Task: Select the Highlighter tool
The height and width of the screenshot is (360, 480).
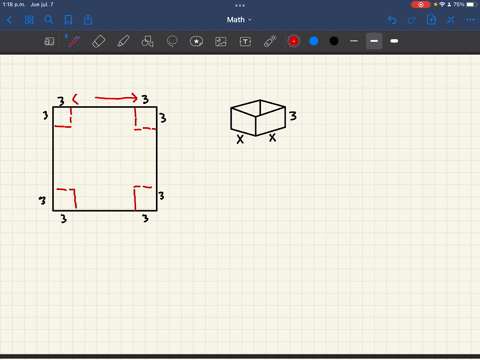Action: coord(123,41)
